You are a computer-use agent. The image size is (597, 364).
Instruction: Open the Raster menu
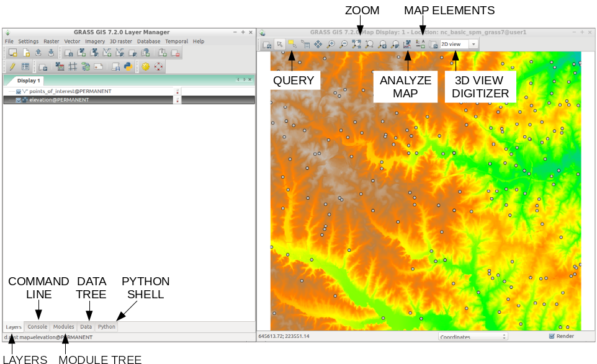[x=51, y=42]
